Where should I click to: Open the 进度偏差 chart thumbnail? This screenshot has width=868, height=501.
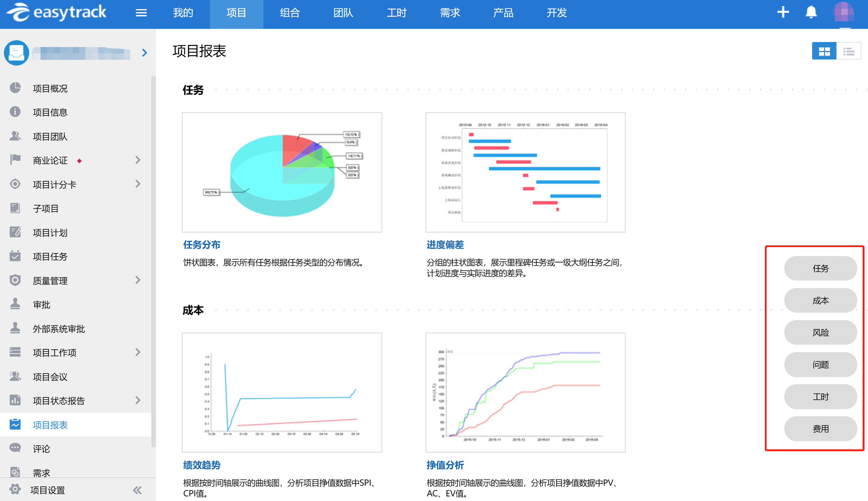525,172
